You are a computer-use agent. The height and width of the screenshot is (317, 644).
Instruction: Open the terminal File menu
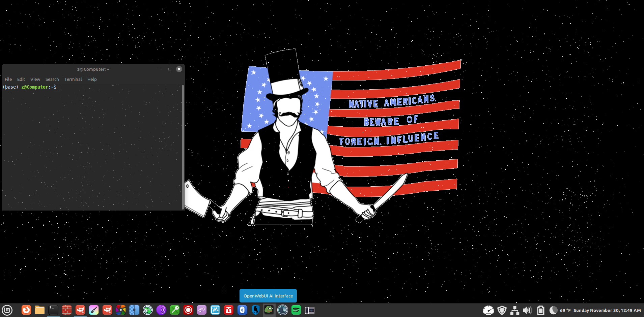point(8,79)
